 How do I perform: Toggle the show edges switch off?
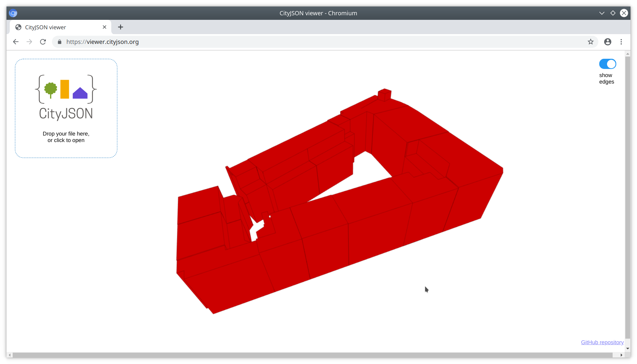[x=607, y=64]
